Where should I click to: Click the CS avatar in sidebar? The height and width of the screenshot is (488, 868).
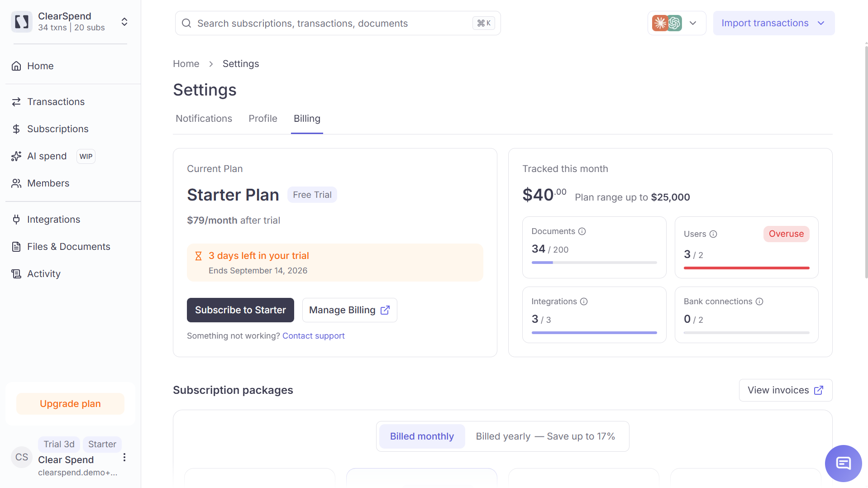pos(22,457)
